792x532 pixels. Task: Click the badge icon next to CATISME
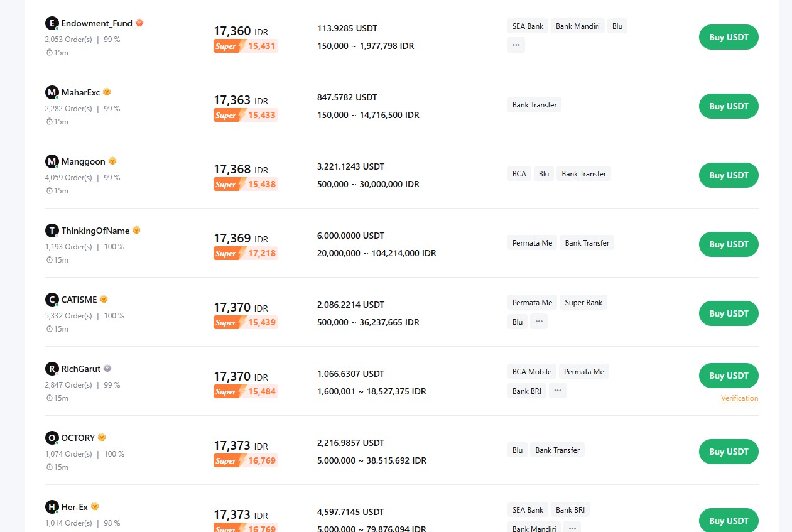point(104,299)
